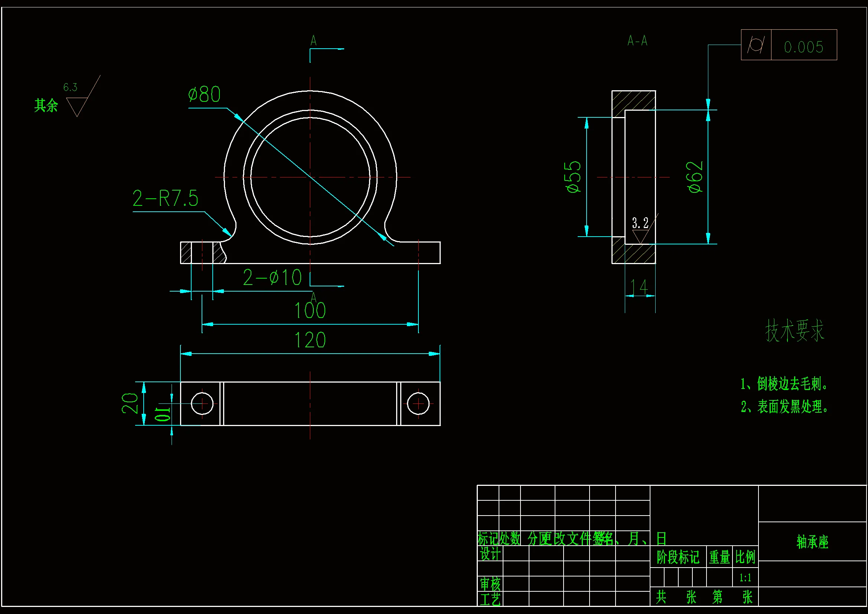
Task: Select the hatched area at the top of section A-A
Action: (x=633, y=101)
